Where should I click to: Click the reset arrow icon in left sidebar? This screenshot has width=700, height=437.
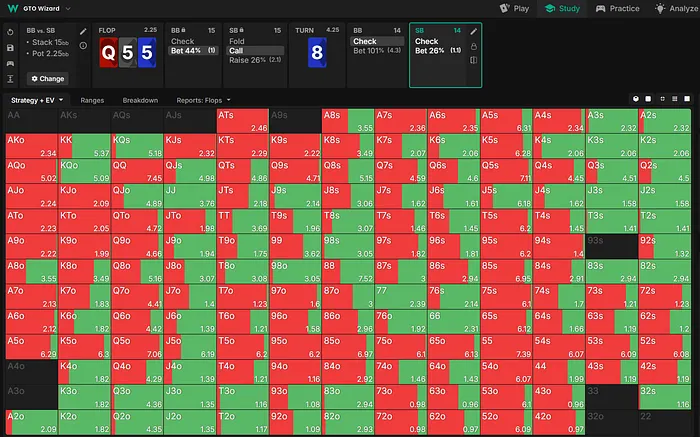(x=9, y=32)
